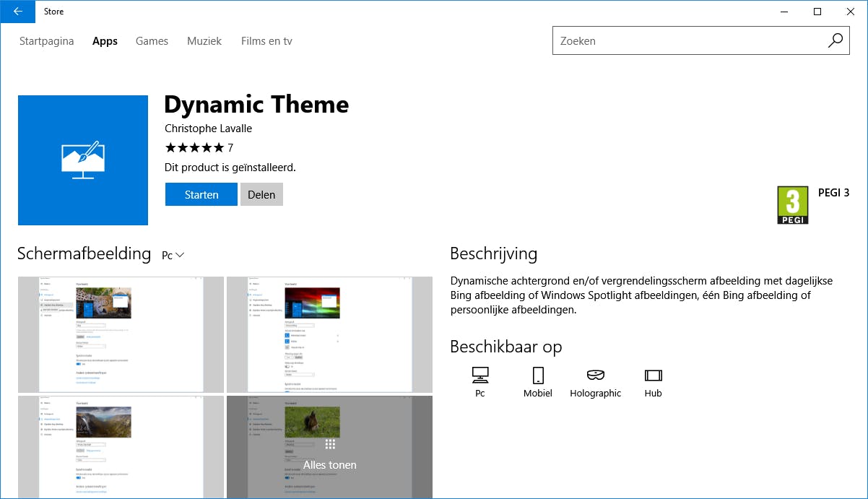Expand the Schermafbeelding platform selector
The image size is (868, 499).
click(173, 255)
